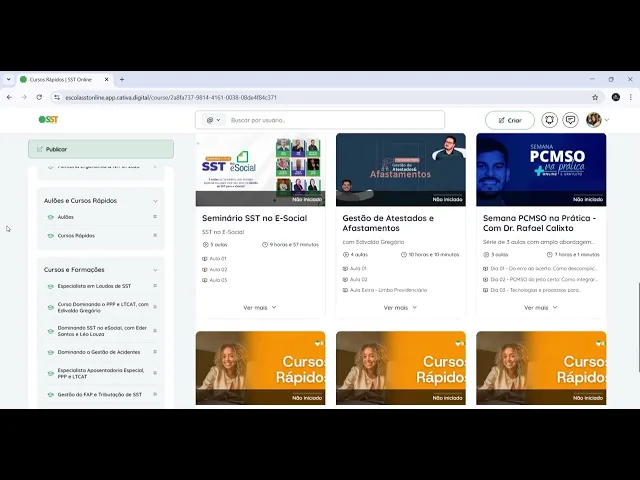Collapse the Aulões e Cursos Rápidos section
This screenshot has height=480, width=640.
(155, 201)
